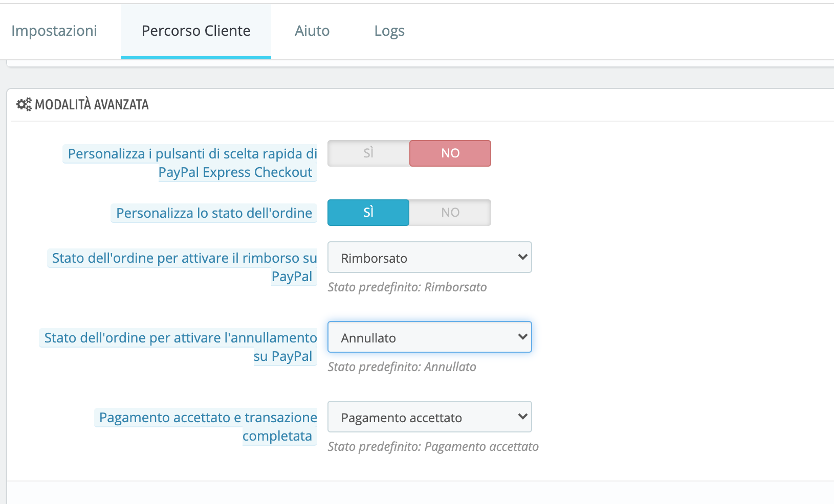
Task: Disable order status customization with NO
Action: (450, 213)
